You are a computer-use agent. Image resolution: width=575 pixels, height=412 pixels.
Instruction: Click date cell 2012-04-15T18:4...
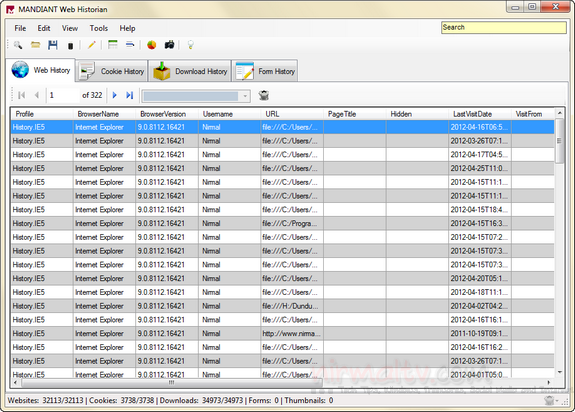(x=480, y=210)
